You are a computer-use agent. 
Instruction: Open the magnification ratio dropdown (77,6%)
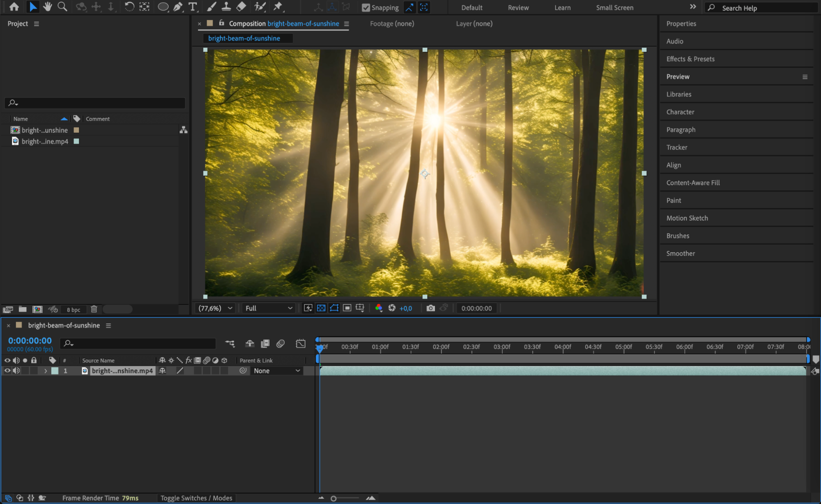click(216, 308)
